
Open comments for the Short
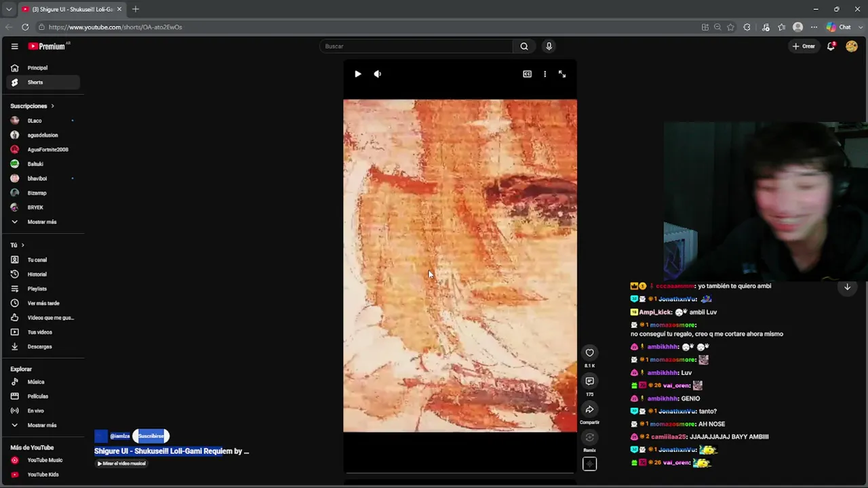(589, 381)
